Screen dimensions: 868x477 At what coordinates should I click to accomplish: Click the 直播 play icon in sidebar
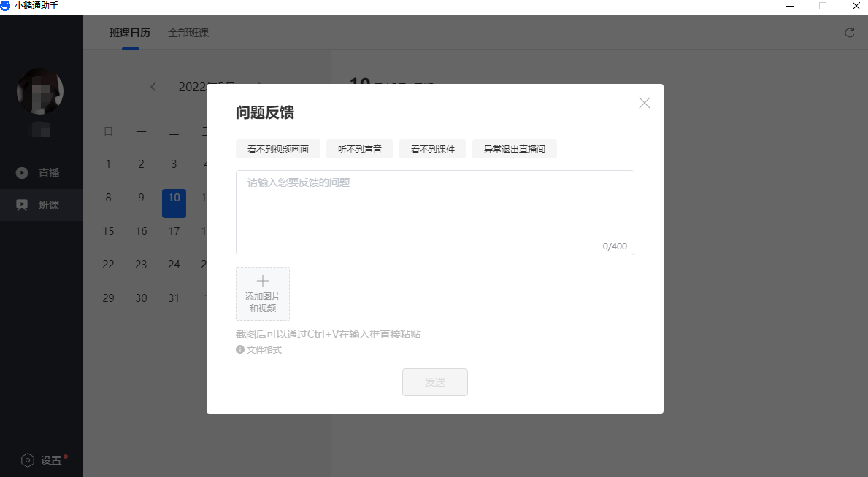point(22,173)
